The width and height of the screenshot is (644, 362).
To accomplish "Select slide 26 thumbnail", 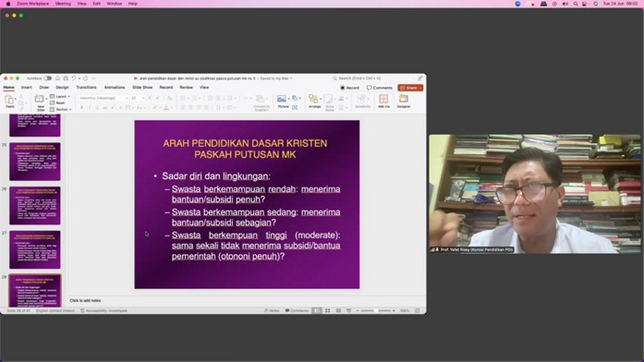I will tap(35, 205).
